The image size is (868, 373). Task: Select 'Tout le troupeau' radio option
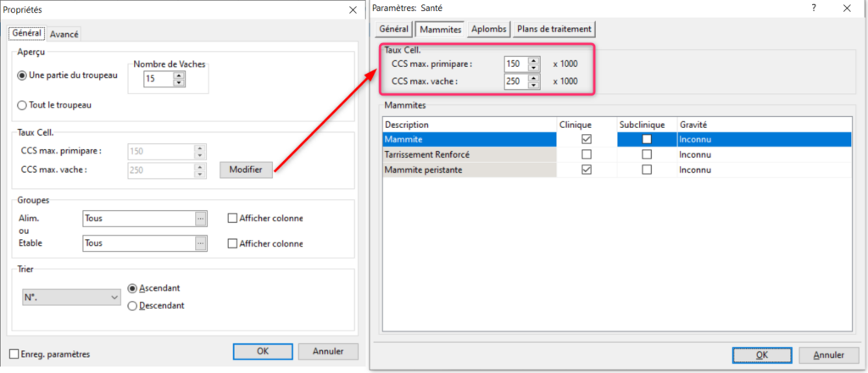point(23,105)
